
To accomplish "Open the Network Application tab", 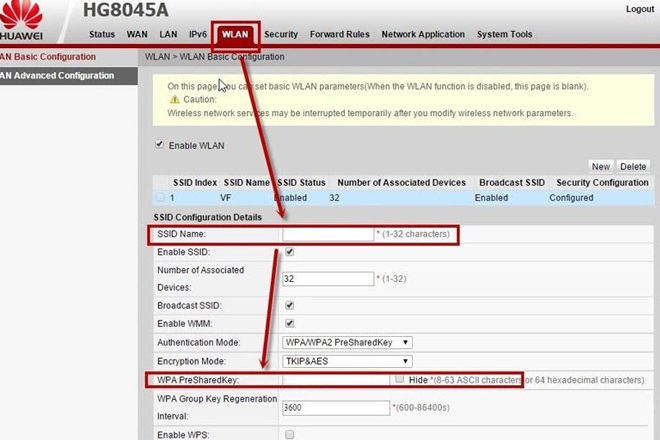I will tap(423, 35).
